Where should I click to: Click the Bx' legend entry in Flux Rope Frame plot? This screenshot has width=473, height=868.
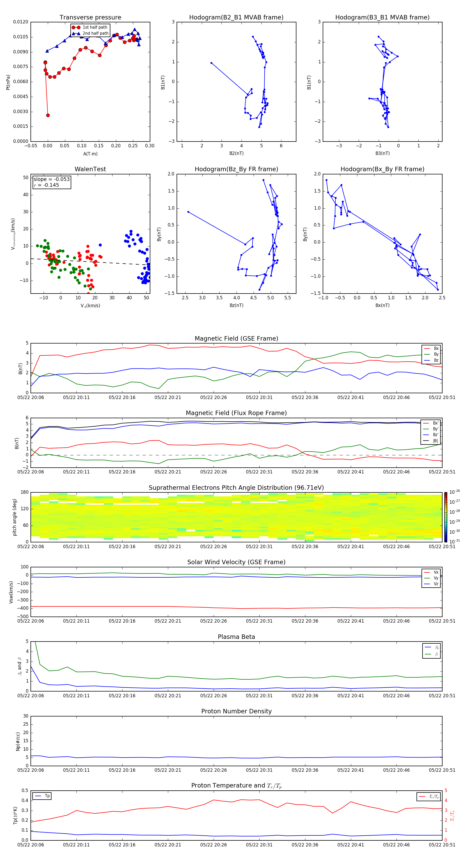431,423
